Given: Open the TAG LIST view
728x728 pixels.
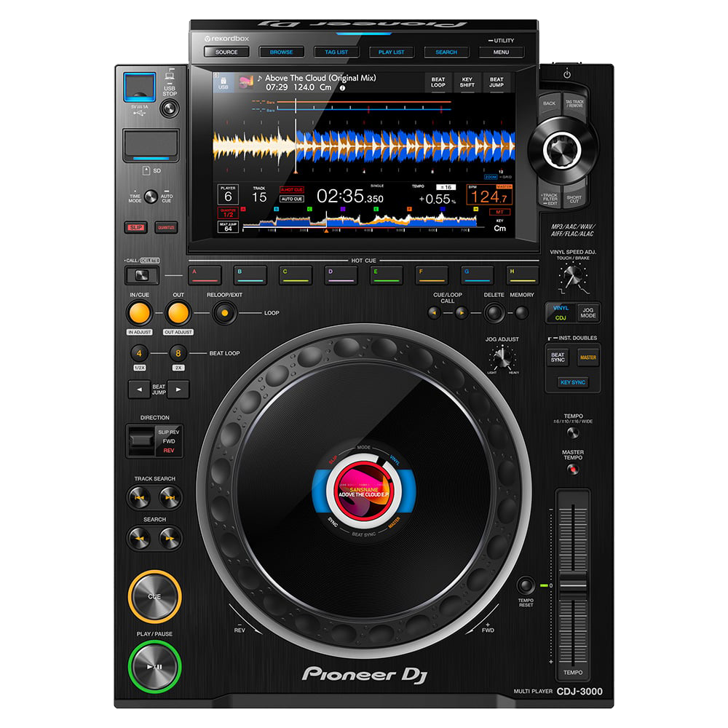Looking at the screenshot, I should click(x=336, y=52).
